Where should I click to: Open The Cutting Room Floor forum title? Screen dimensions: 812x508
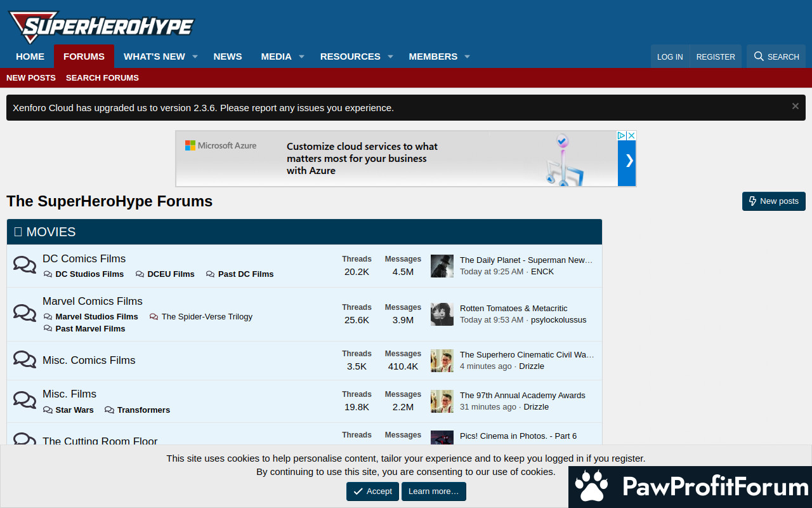point(100,441)
